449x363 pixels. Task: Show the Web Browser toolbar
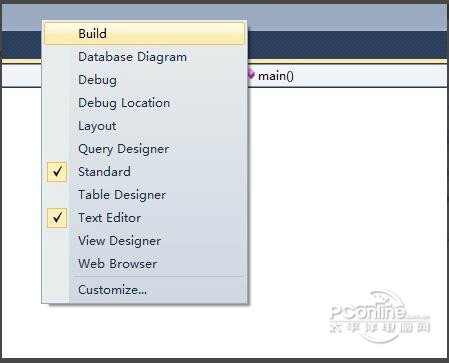[x=144, y=264]
